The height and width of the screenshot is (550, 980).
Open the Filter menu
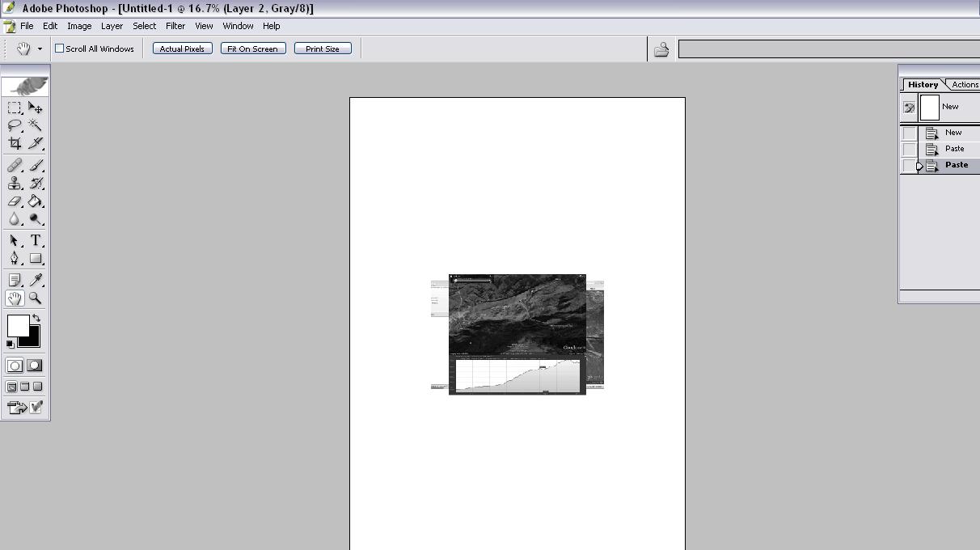tap(175, 26)
